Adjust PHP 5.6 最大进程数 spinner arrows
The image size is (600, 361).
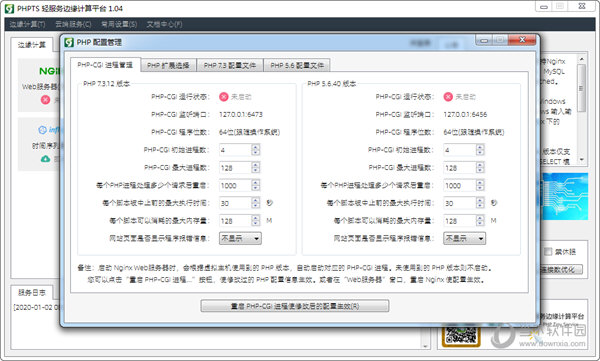[480, 167]
